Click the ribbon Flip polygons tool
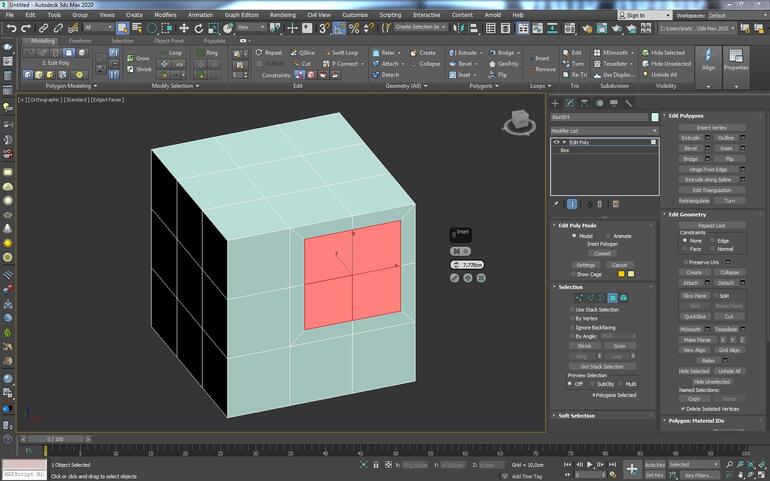 [x=497, y=75]
